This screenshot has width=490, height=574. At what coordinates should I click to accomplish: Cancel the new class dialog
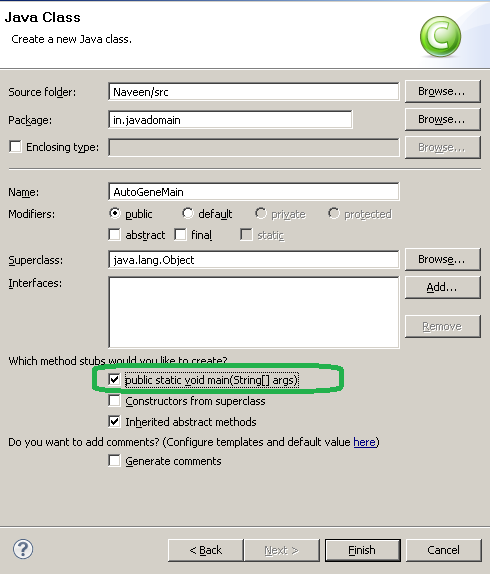444,550
